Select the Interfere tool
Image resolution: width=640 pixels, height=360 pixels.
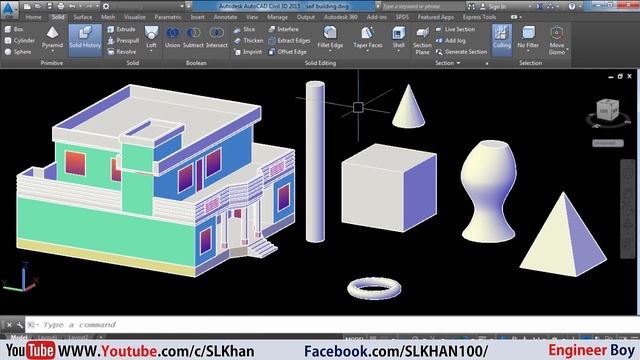pyautogui.click(x=283, y=29)
